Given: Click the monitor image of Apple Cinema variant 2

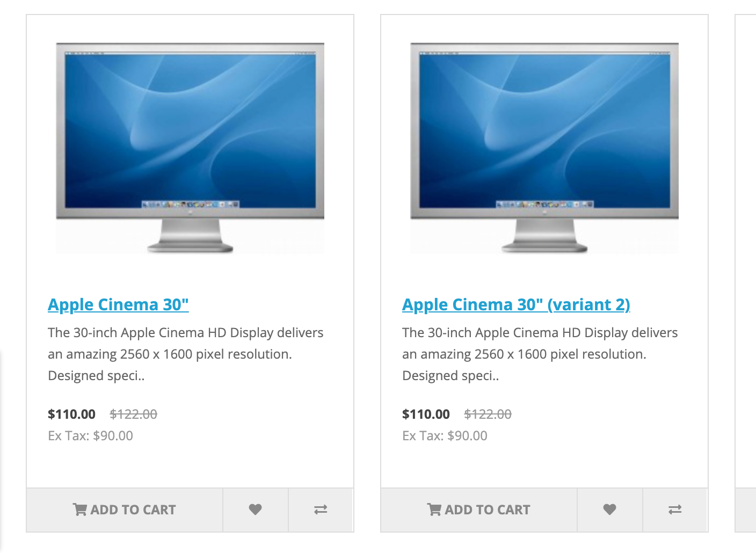Looking at the screenshot, I should point(544,148).
